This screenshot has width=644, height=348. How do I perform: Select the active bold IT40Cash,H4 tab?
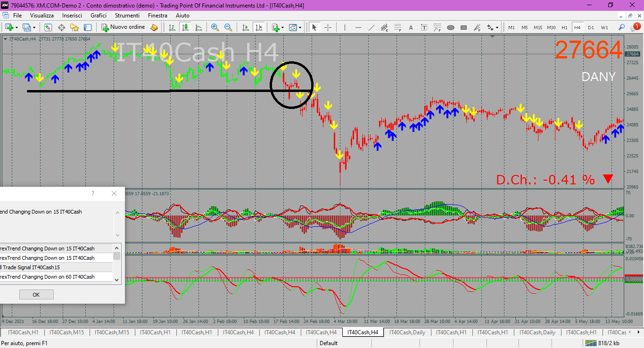(363, 332)
